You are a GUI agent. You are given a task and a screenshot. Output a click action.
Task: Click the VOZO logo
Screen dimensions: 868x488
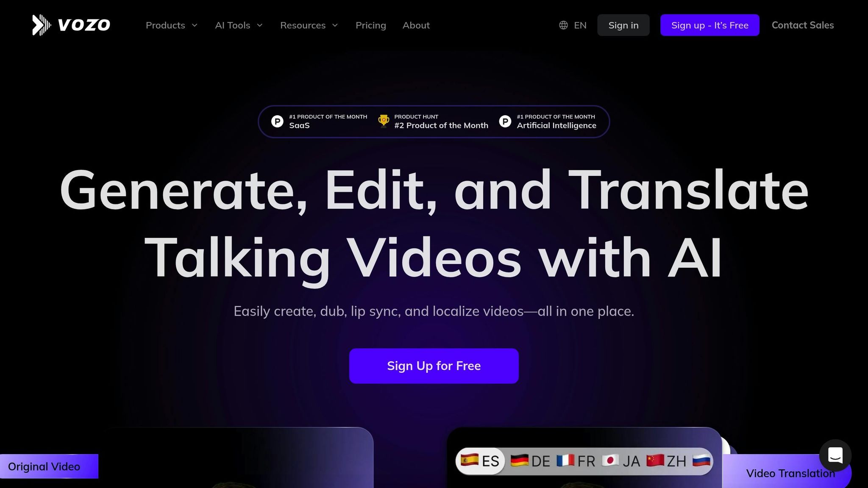71,25
